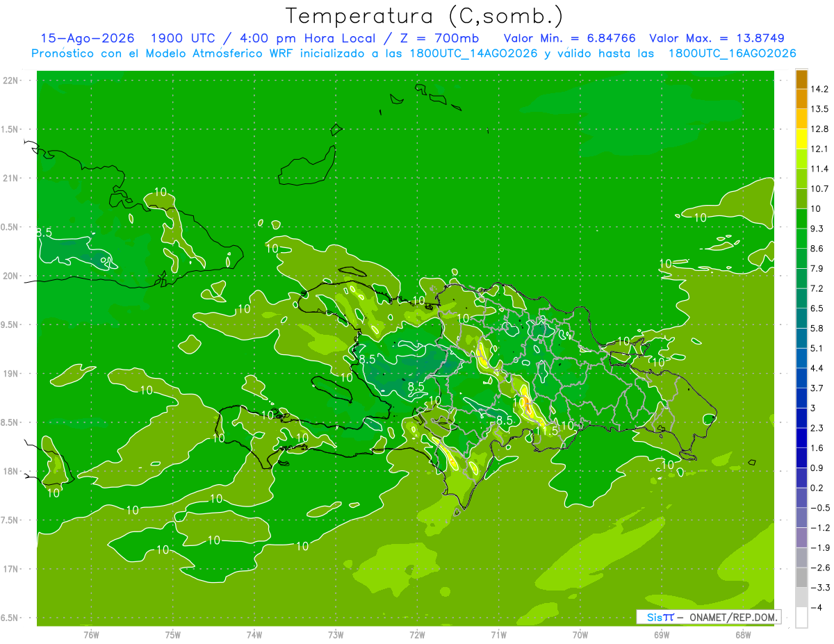Select the teal legend swatch between 5.8 and 6.5

[x=801, y=318]
